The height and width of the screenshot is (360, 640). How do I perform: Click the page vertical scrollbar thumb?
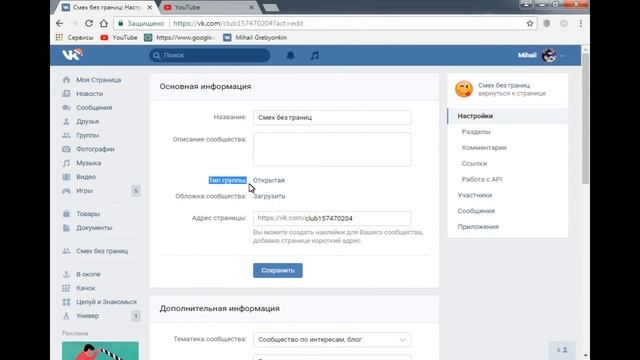click(585, 118)
